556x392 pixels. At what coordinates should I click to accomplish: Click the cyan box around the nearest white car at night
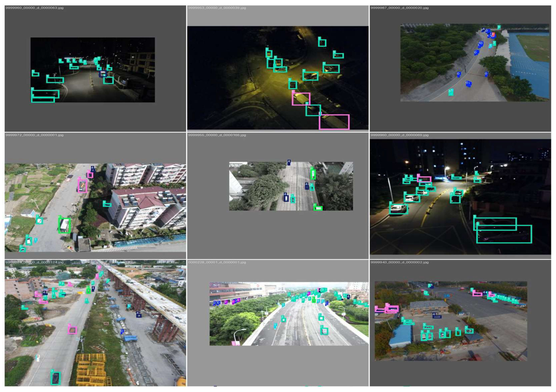(x=399, y=209)
